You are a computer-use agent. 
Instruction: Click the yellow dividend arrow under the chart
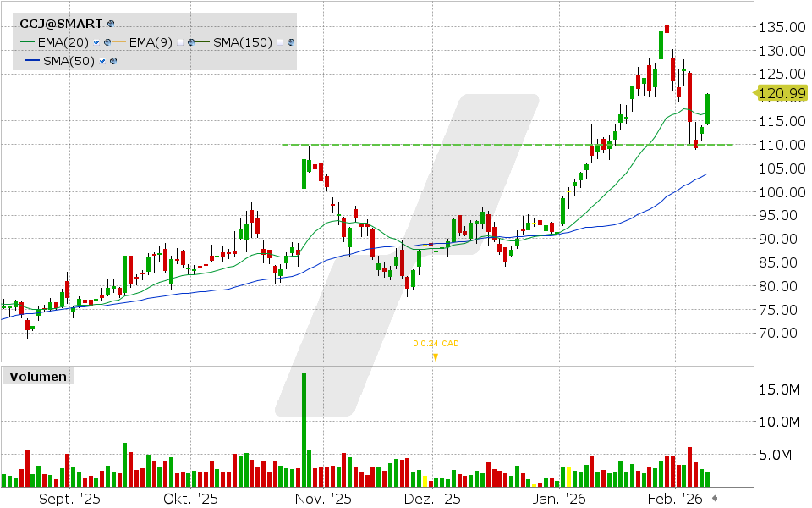pyautogui.click(x=436, y=356)
